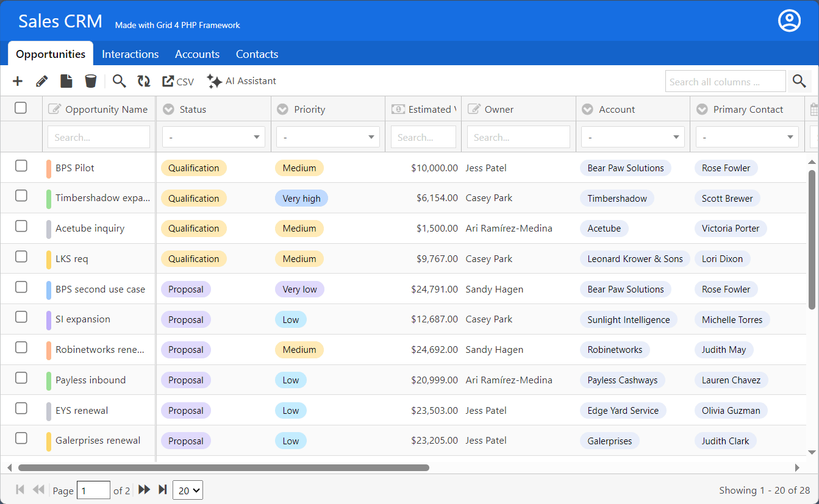The width and height of the screenshot is (819, 504).
Task: Open the Contacts tab
Action: pyautogui.click(x=257, y=54)
